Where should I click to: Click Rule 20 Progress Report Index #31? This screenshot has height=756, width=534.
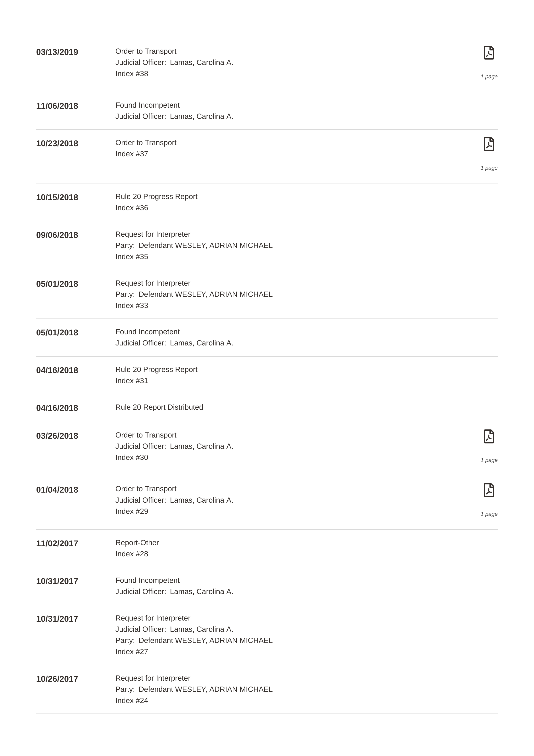267,375
